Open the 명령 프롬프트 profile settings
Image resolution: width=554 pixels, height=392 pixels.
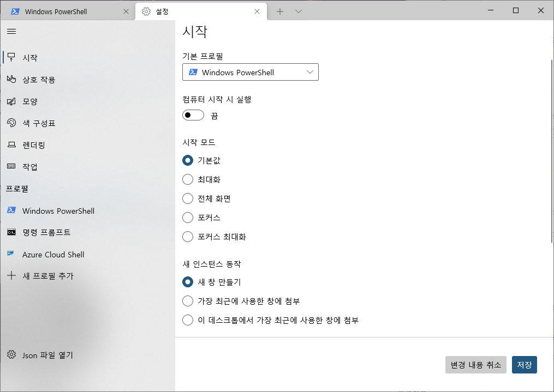[x=87, y=232]
